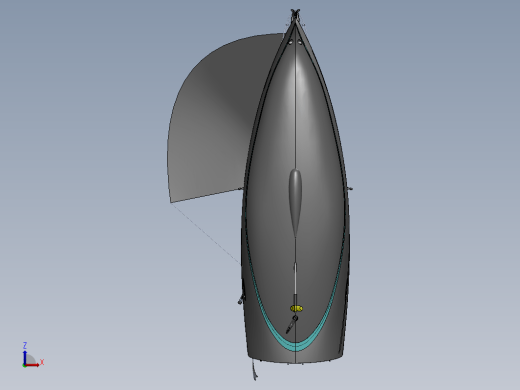Select the red X axis of the triad
Viewport: 520px width, 390px height.
[32, 365]
